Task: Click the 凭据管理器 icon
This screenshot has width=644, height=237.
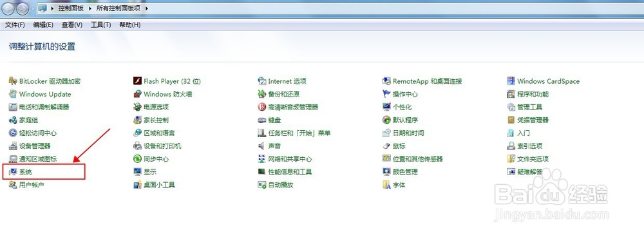Action: pos(511,120)
